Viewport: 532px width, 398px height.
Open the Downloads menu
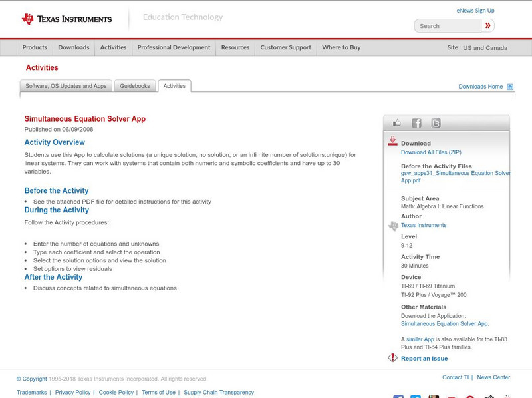click(x=74, y=47)
